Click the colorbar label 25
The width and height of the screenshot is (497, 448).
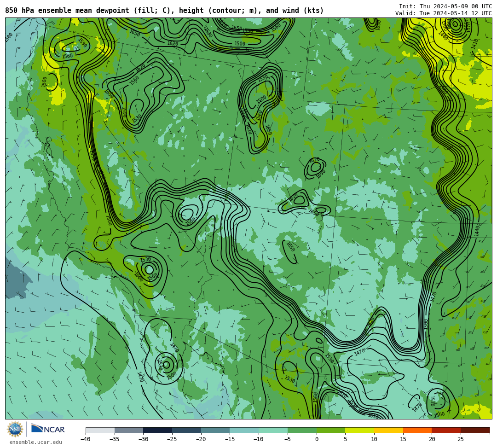coord(461,439)
